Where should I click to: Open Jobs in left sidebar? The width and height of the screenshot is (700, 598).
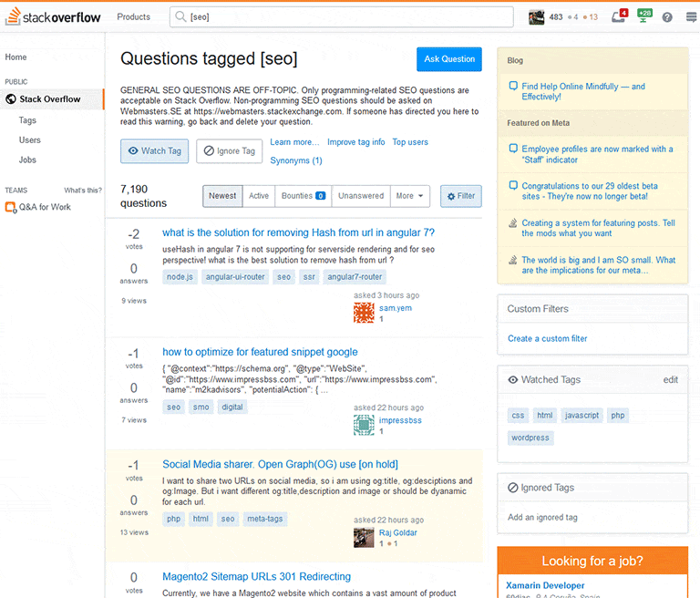point(27,160)
